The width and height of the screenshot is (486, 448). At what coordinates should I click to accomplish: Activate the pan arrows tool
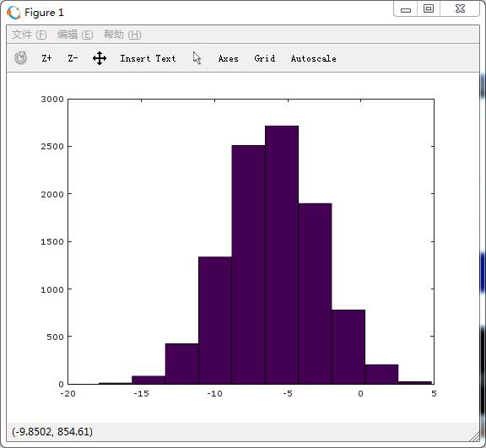[x=100, y=58]
